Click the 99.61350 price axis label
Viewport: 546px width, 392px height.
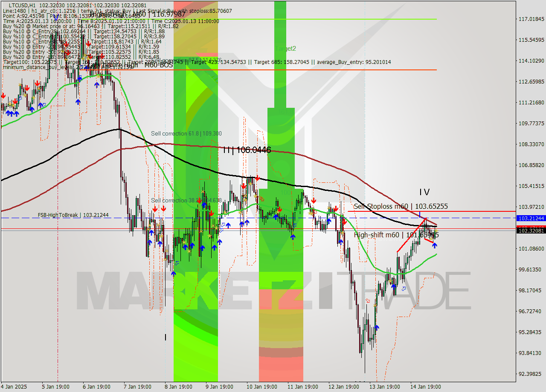click(x=529, y=270)
